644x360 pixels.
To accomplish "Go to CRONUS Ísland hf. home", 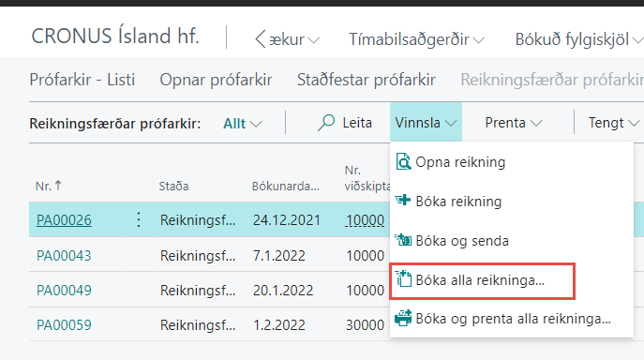I will click(x=115, y=37).
